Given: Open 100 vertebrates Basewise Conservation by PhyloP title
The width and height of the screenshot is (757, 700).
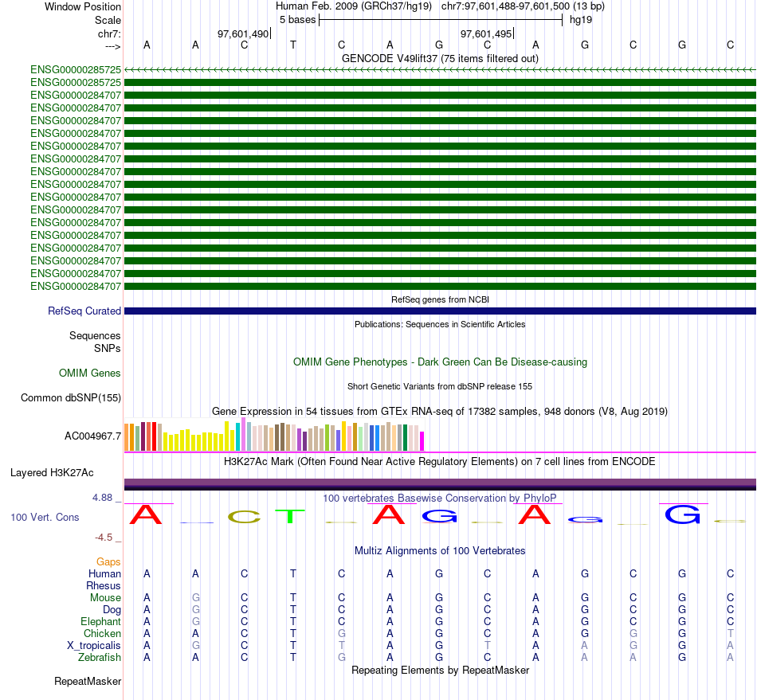Looking at the screenshot, I should pyautogui.click(x=440, y=498).
